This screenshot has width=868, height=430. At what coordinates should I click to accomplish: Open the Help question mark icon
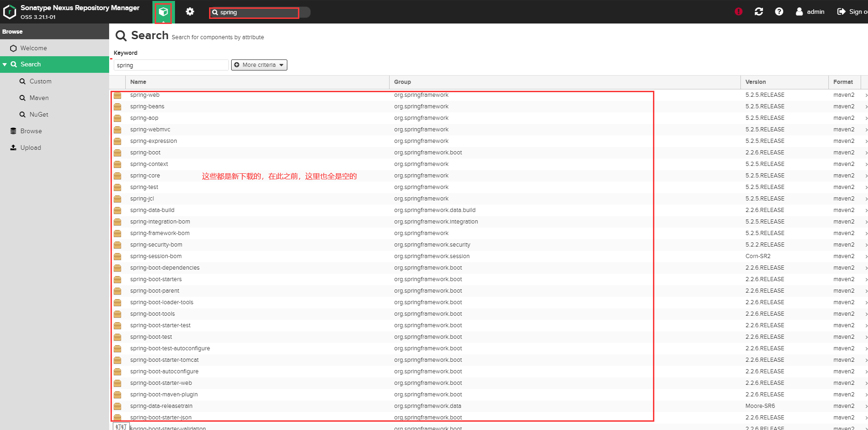point(779,12)
